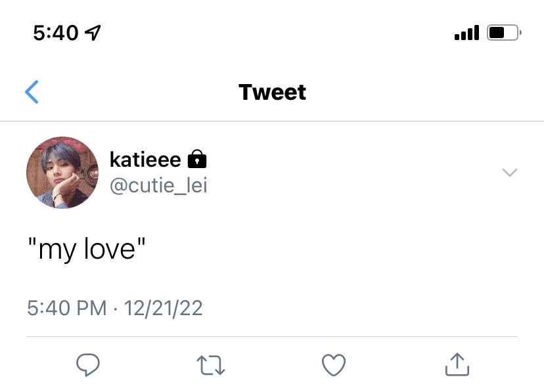Open the share tweet icon
The image size is (544, 392).
click(457, 364)
